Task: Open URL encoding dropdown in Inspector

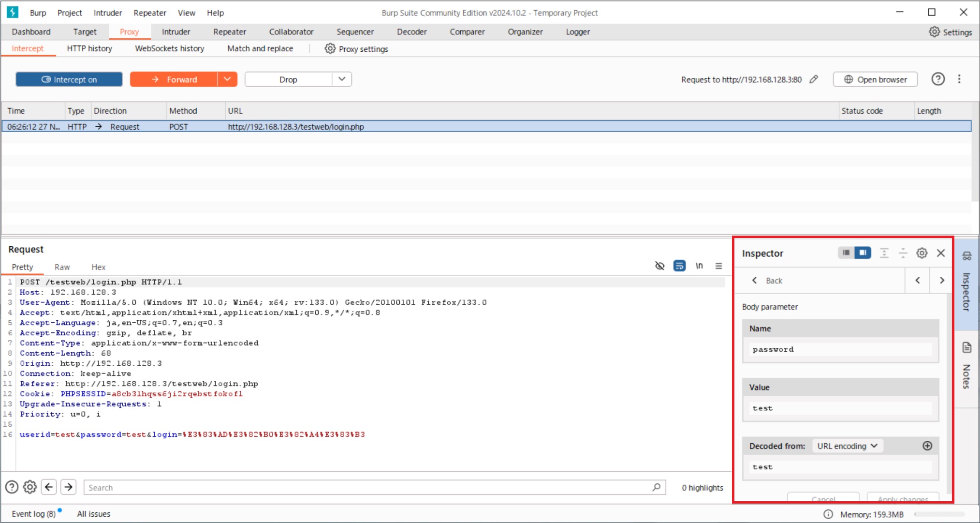Action: [x=848, y=446]
